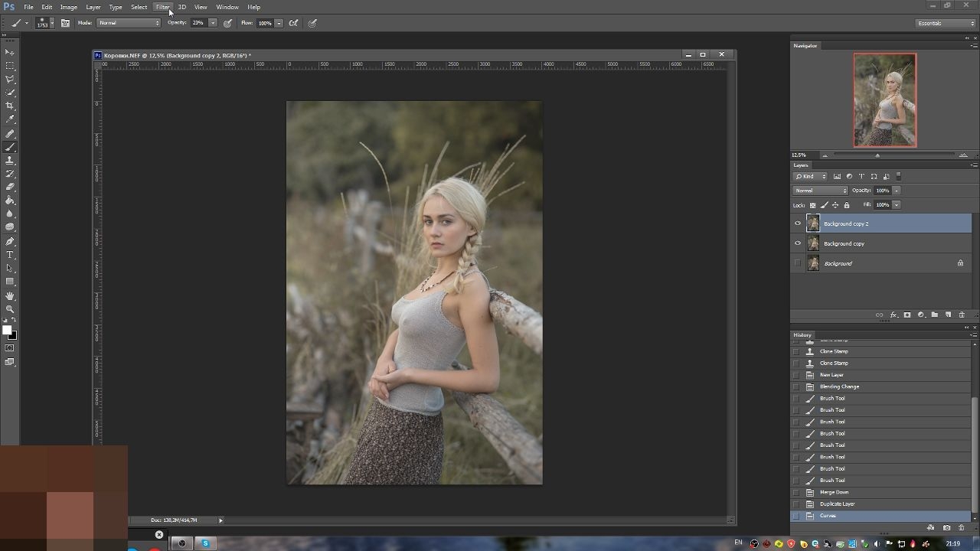The width and height of the screenshot is (980, 551).
Task: Adjust the Navigator zoom slider
Action: [x=877, y=155]
